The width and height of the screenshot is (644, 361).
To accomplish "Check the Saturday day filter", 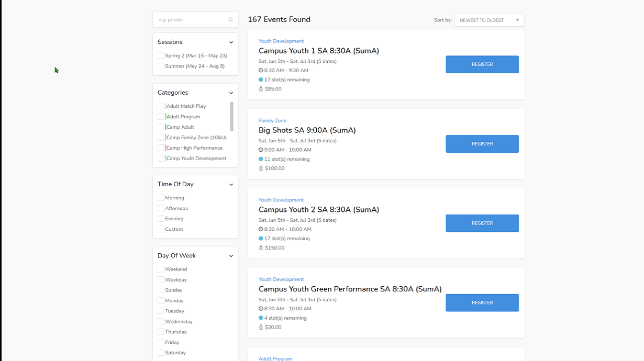I will coord(160,353).
